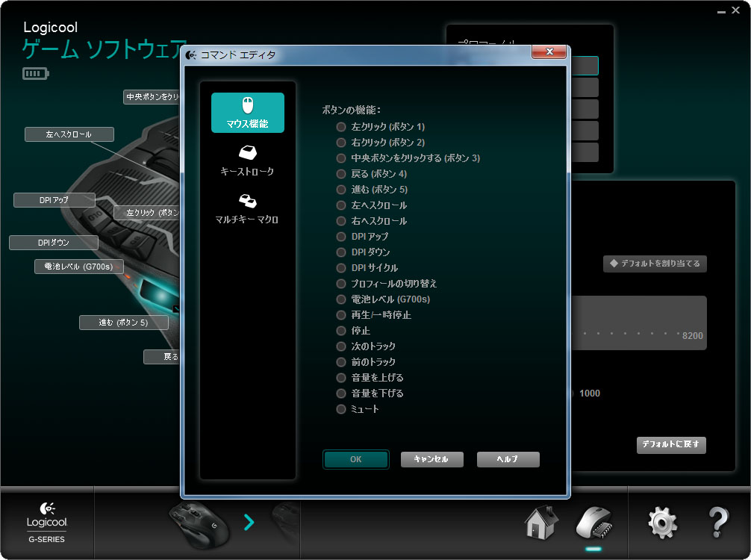The width and height of the screenshot is (751, 560).
Task: Confirm with the OK button
Action: pos(356,459)
